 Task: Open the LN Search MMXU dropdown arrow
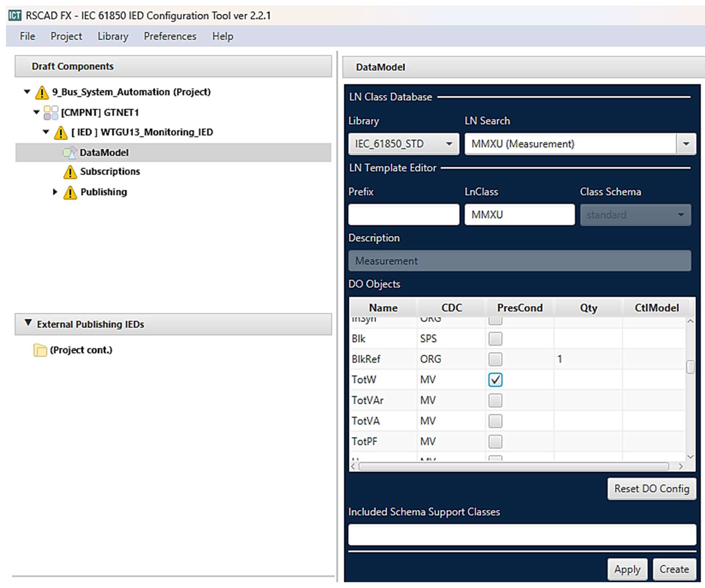coord(686,144)
